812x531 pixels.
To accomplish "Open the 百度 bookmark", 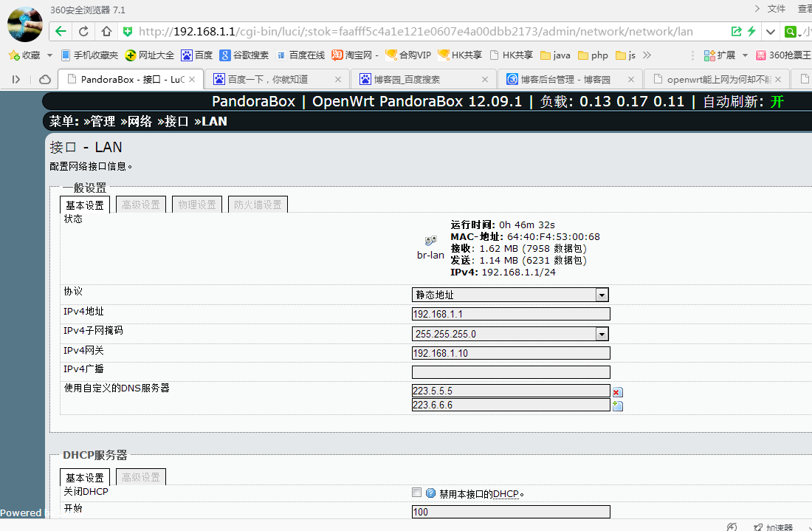I will 197,55.
